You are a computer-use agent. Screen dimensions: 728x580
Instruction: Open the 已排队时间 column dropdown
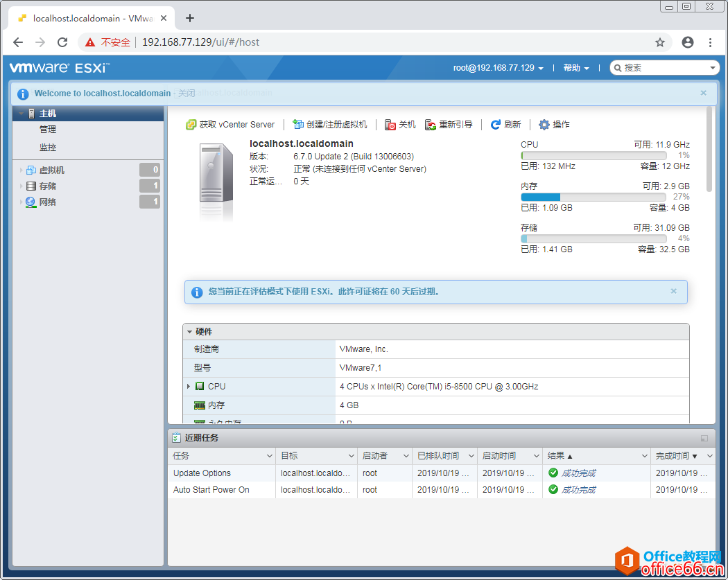471,456
